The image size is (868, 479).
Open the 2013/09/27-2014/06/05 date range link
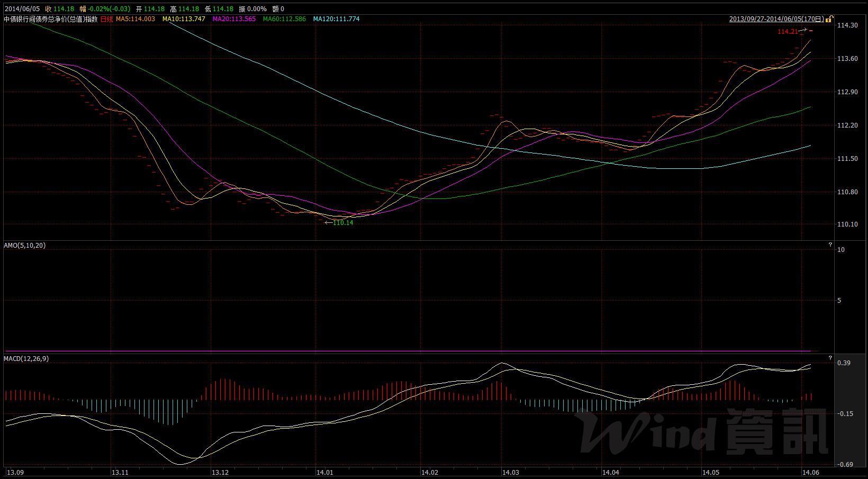tap(777, 19)
